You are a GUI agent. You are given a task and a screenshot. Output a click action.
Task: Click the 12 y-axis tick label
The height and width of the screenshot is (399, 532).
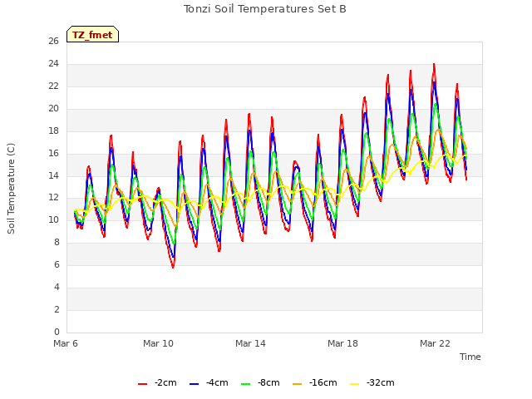click(53, 198)
